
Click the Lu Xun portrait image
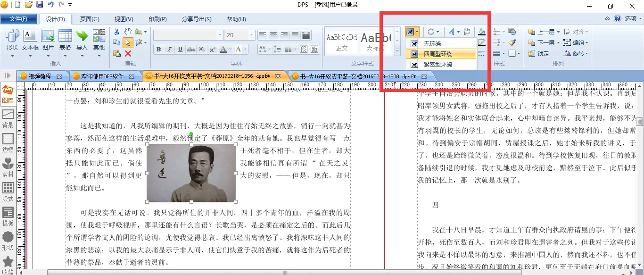click(x=191, y=173)
